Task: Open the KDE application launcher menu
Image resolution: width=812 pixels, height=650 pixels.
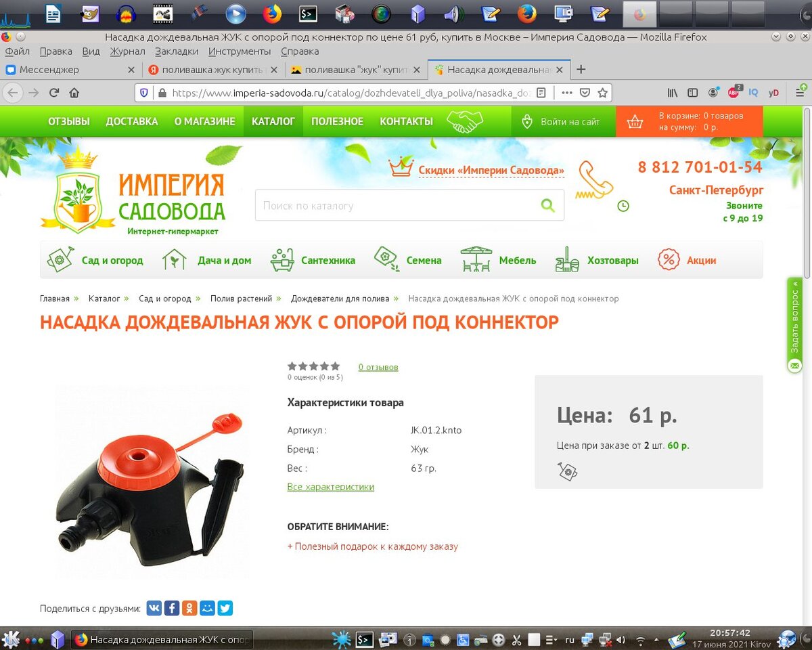Action: pos(11,638)
